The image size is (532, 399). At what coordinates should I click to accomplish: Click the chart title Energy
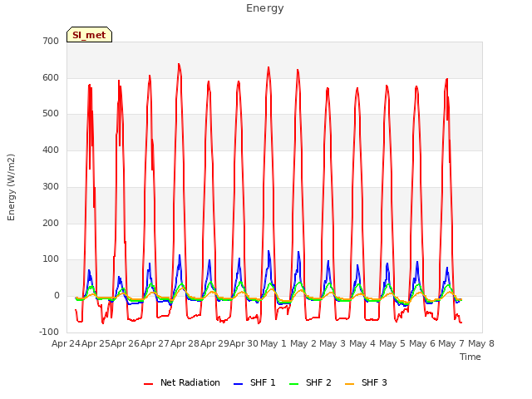click(x=264, y=8)
